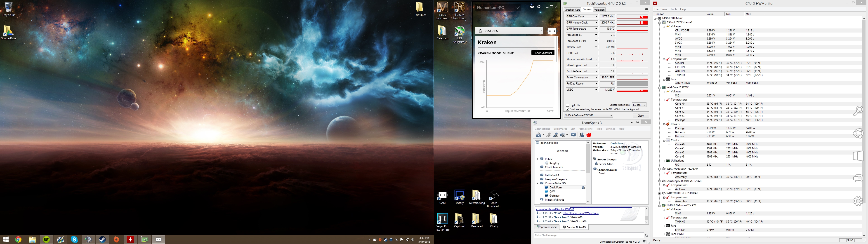
Task: Open the Heaven Benchmark desktop shortcut
Action: click(459, 10)
